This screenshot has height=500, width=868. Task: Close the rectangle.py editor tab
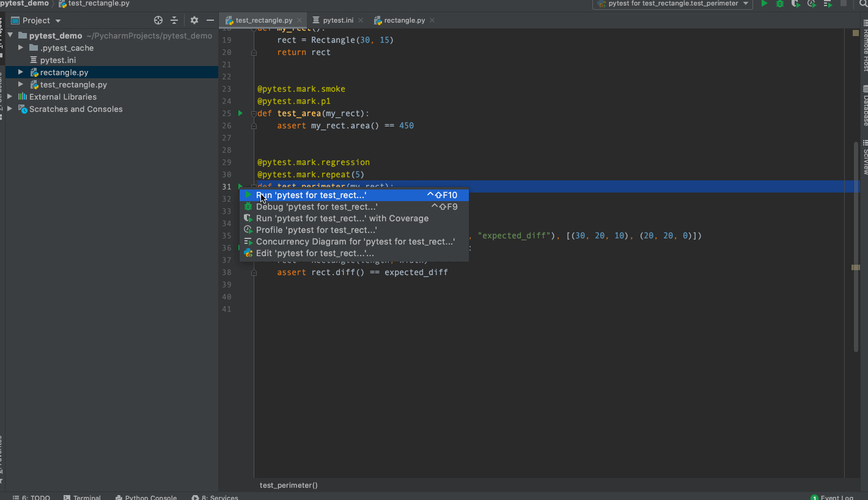coord(432,20)
